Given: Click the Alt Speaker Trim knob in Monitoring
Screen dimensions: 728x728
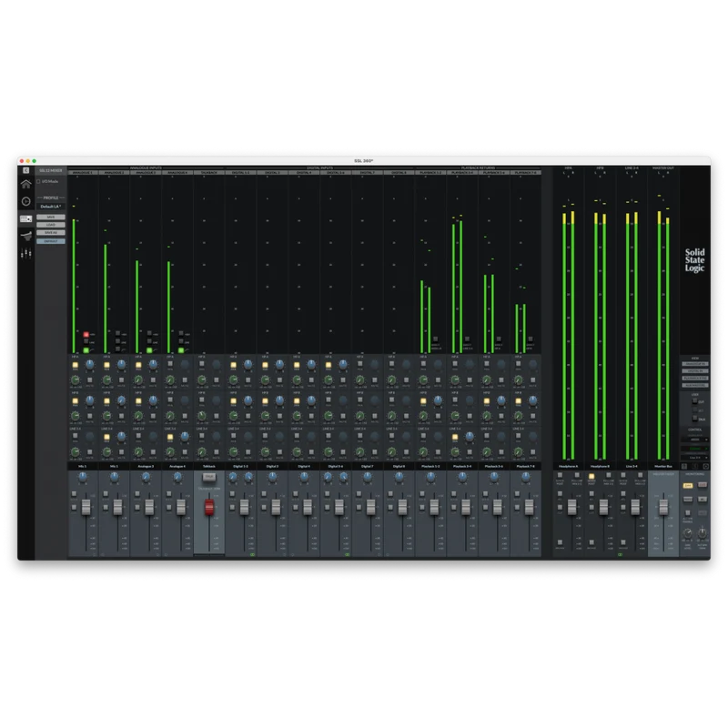Looking at the screenshot, I should (x=703, y=534).
